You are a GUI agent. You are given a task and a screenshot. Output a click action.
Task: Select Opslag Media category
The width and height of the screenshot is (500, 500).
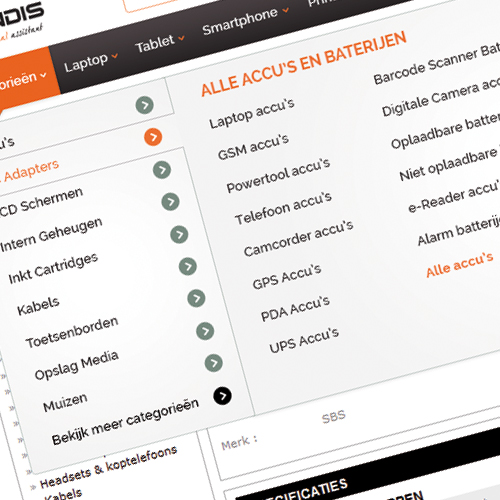coord(76,365)
